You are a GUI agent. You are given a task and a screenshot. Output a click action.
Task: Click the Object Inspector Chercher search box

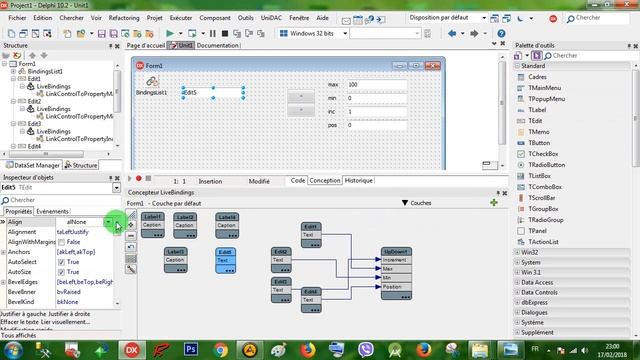pyautogui.click(x=61, y=200)
